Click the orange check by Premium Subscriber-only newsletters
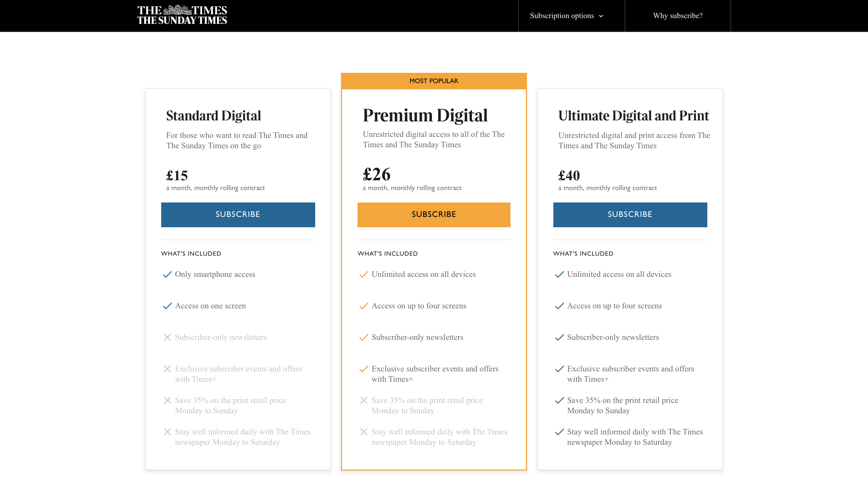Image resolution: width=868 pixels, height=485 pixels. [363, 338]
